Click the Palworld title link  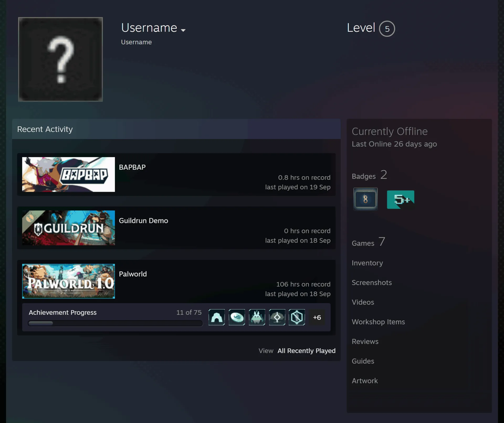[133, 274]
